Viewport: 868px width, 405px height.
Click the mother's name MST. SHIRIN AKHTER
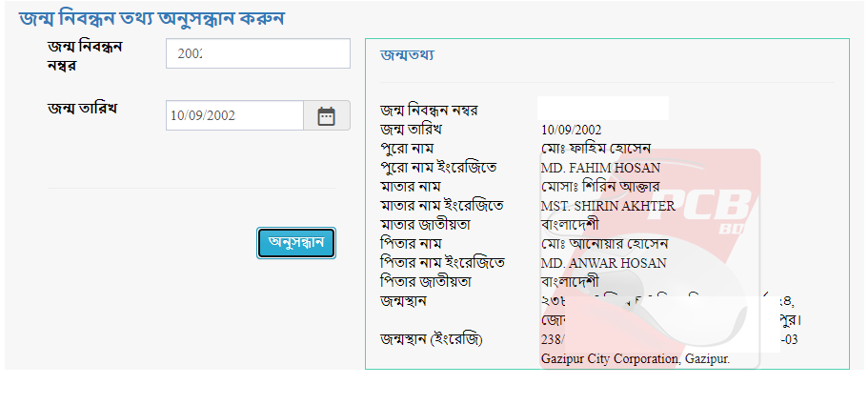point(608,206)
